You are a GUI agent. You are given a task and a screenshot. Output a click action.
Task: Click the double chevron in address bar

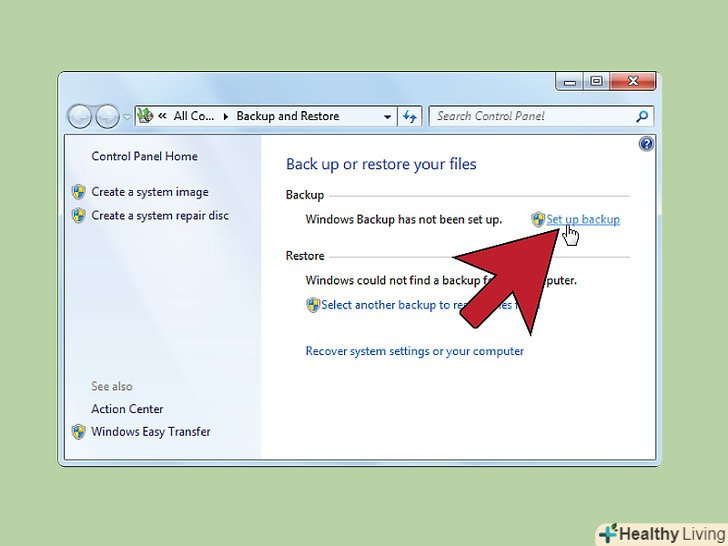[162, 116]
